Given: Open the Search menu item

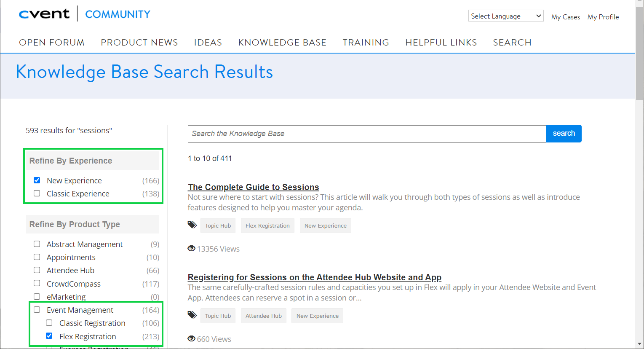Looking at the screenshot, I should click(512, 43).
